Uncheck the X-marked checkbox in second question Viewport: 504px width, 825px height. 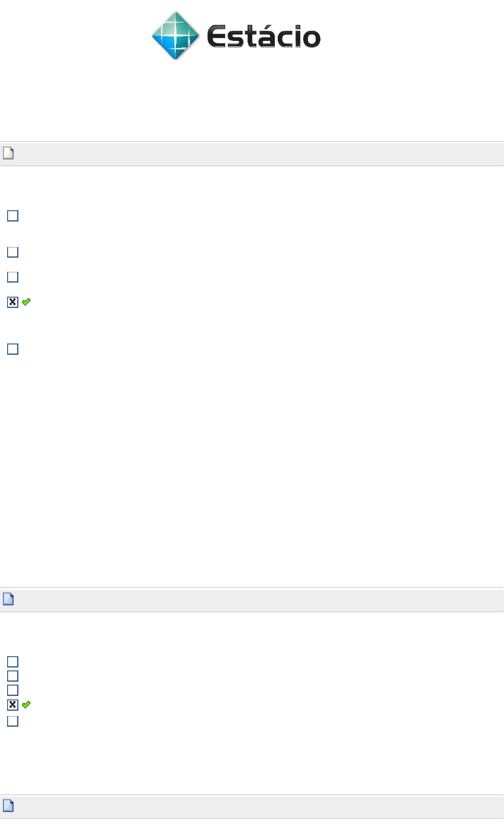(x=12, y=705)
